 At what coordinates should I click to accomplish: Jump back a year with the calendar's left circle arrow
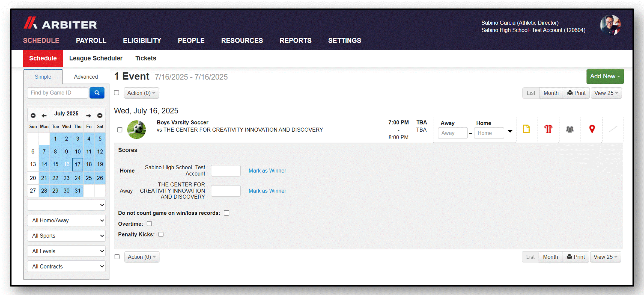pos(33,116)
